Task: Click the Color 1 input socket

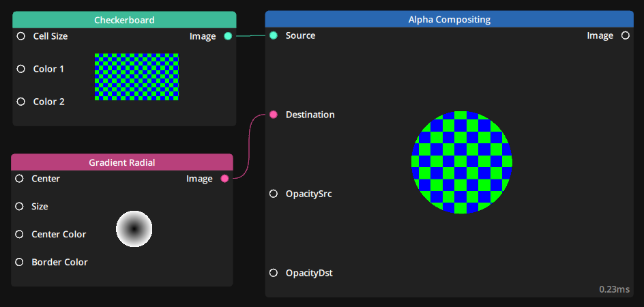Action: tap(21, 69)
